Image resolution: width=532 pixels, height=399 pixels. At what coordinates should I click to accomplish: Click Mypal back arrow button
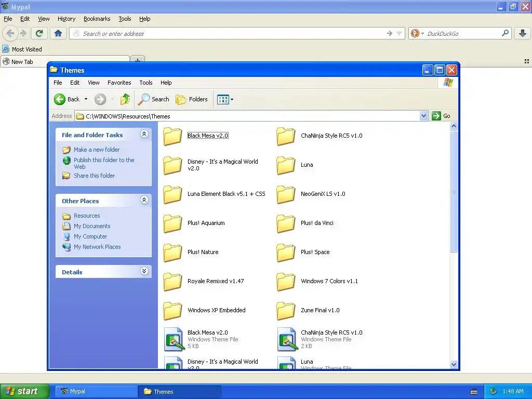10,33
